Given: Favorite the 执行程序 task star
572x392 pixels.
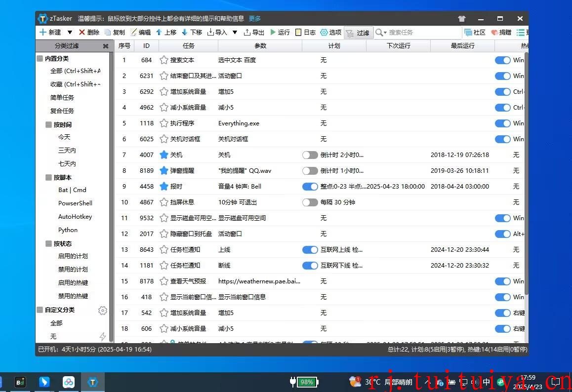Looking at the screenshot, I should pyautogui.click(x=164, y=123).
